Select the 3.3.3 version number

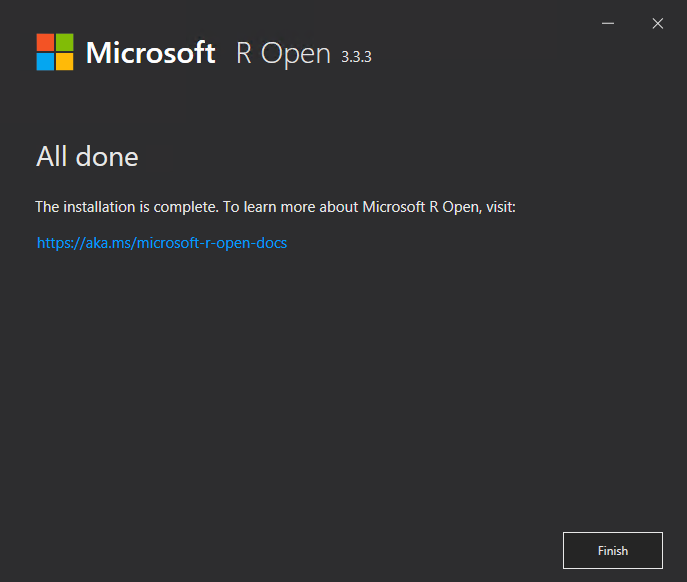point(356,57)
